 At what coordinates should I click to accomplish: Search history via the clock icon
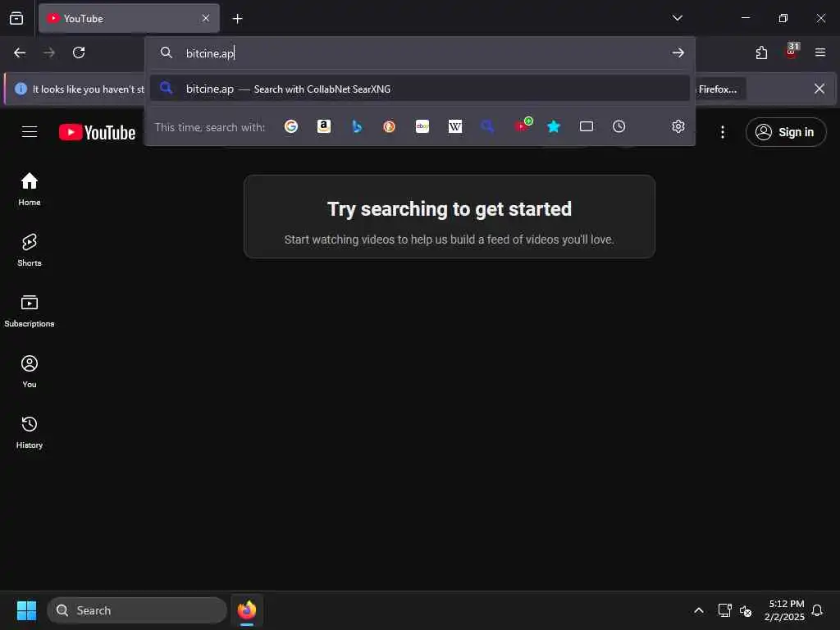(x=619, y=126)
